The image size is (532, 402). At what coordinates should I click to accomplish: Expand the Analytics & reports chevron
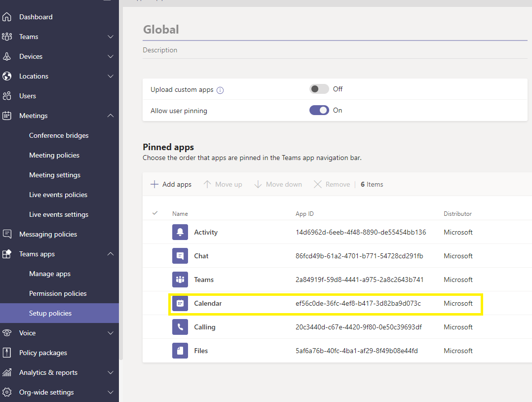click(x=111, y=372)
